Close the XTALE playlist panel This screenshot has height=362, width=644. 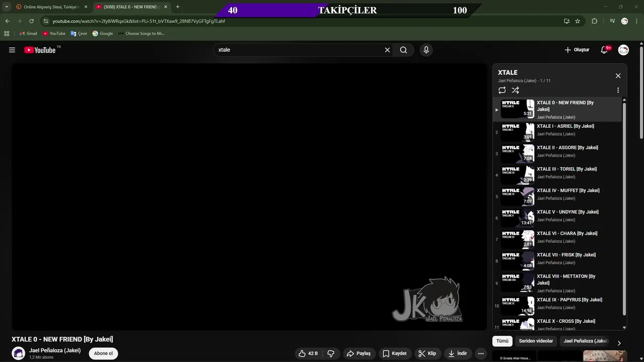[618, 76]
